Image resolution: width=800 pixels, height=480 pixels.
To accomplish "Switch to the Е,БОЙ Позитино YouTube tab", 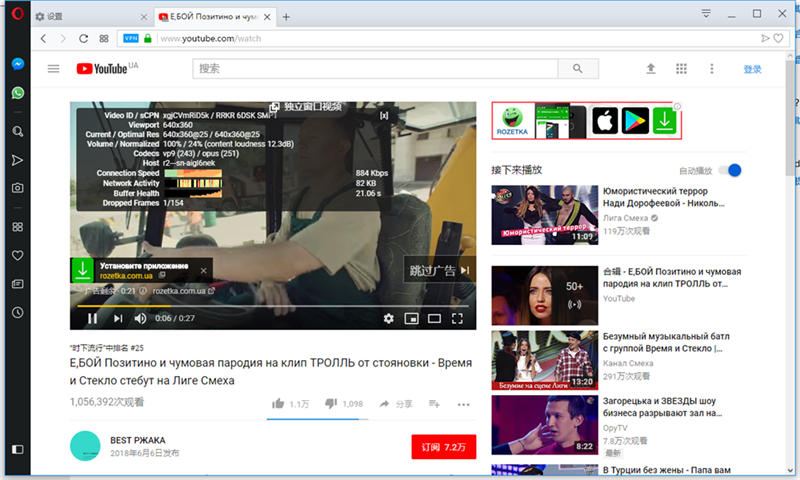I will (214, 17).
